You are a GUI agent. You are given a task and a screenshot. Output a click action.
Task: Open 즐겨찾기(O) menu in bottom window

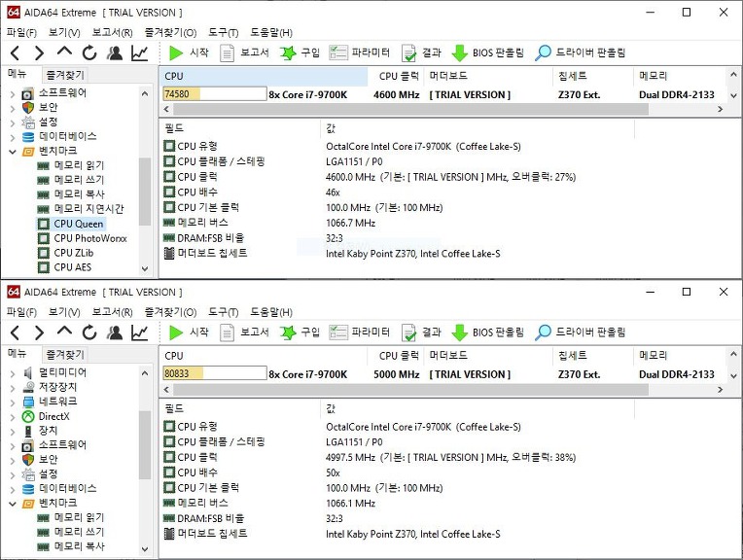click(170, 312)
